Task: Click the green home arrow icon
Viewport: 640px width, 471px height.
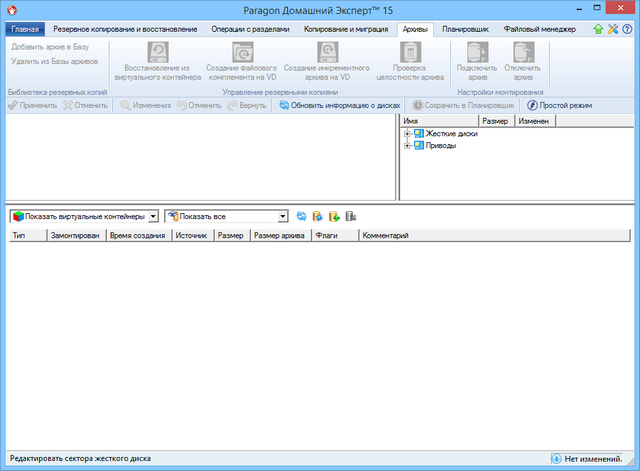Action: [598, 30]
